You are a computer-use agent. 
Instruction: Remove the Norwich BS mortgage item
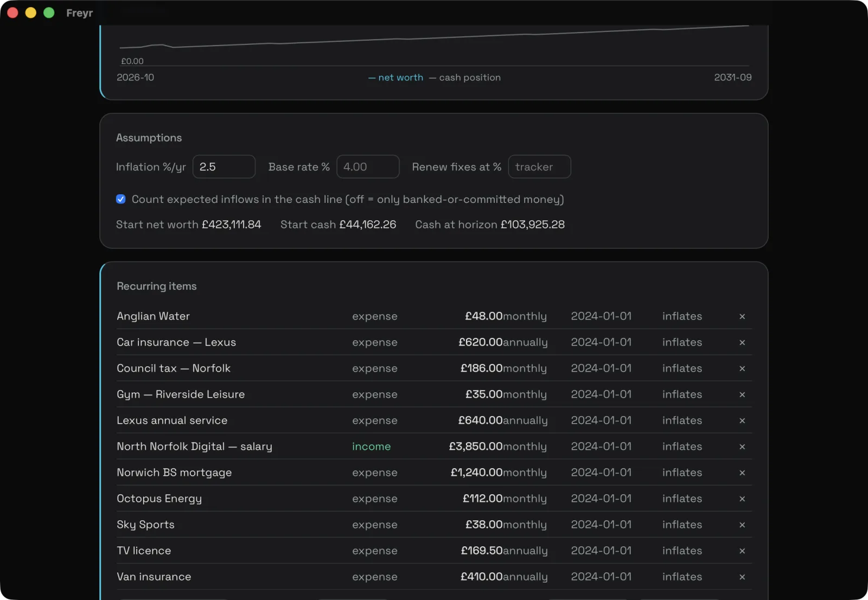[742, 473]
